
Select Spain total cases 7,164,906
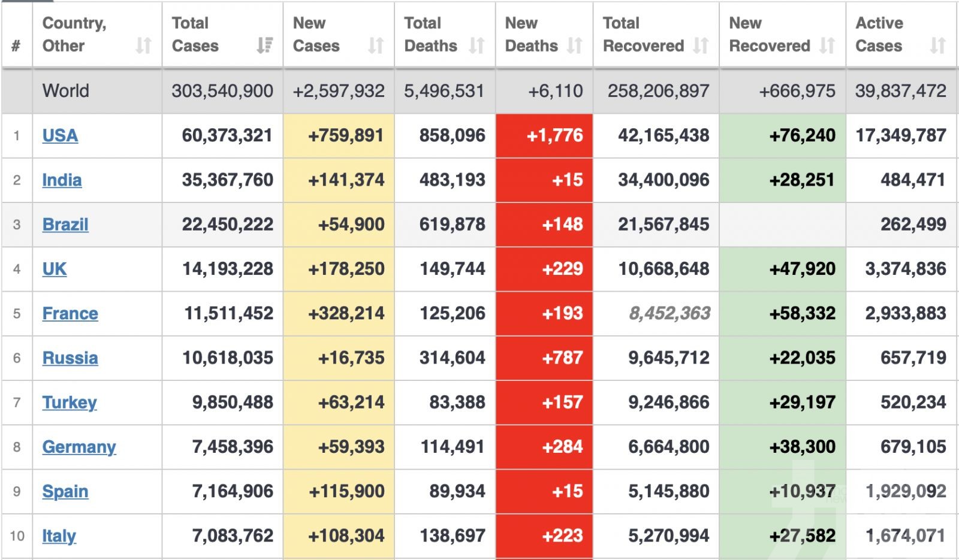pyautogui.click(x=233, y=492)
